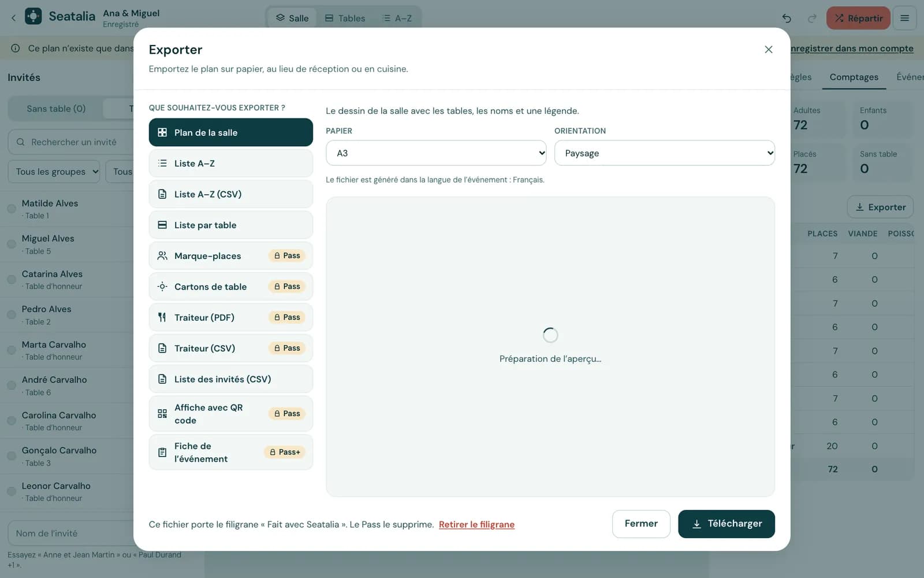924x578 pixels.
Task: Go back with the left chevron icon
Action: [x=13, y=18]
